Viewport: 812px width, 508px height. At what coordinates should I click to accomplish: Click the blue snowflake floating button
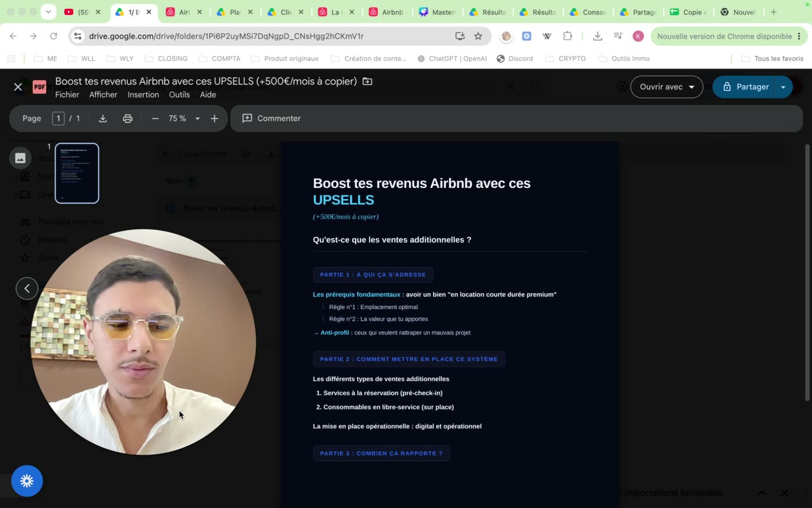coord(27,481)
